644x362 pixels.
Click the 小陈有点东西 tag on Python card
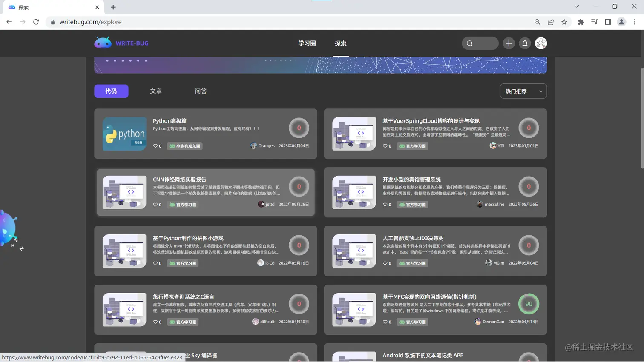[x=184, y=146]
